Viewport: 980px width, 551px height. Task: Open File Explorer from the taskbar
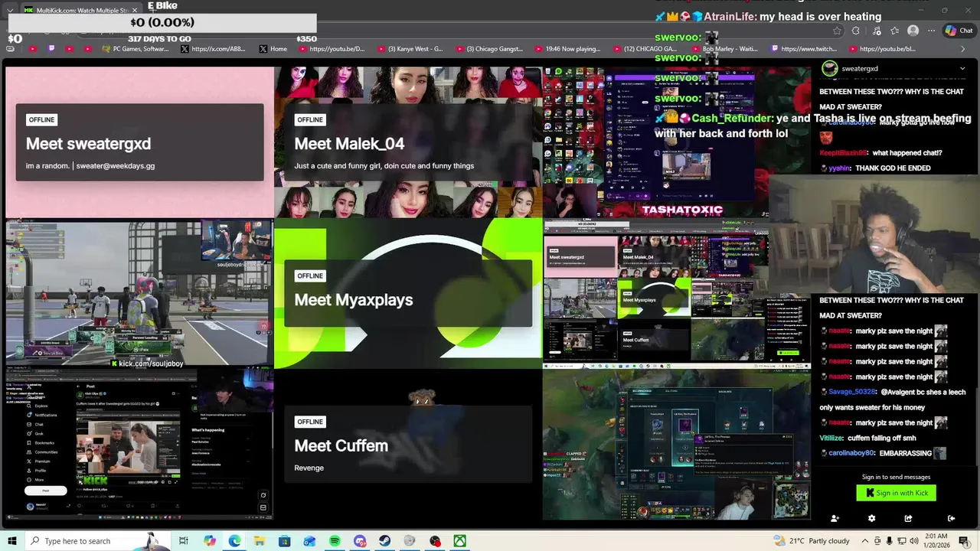click(x=260, y=541)
